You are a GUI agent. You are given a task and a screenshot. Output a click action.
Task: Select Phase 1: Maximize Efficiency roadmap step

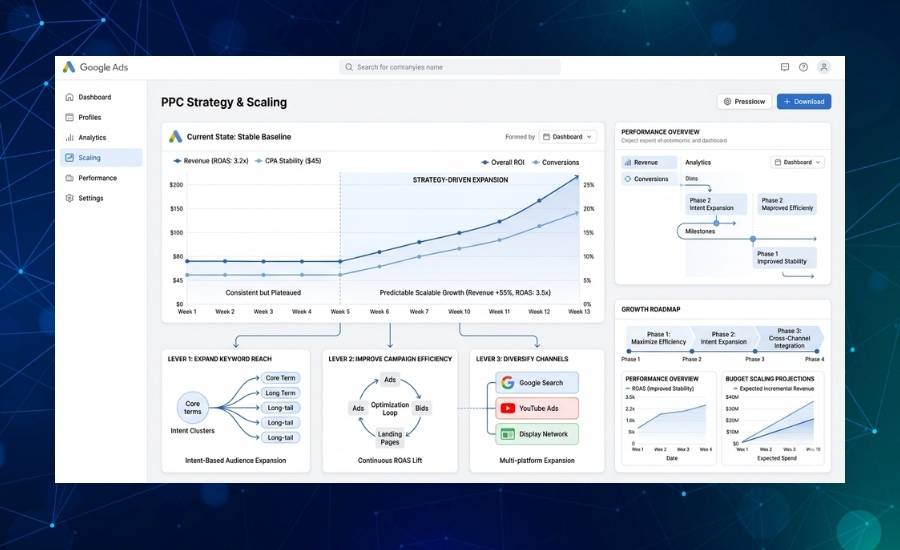pyautogui.click(x=658, y=338)
